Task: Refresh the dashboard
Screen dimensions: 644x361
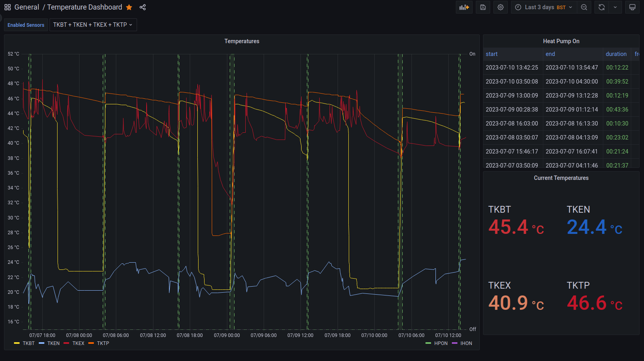Action: pyautogui.click(x=602, y=7)
